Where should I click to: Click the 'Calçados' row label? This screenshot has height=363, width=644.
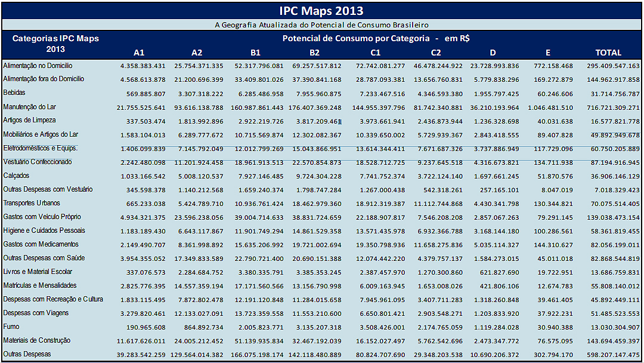pyautogui.click(x=17, y=176)
